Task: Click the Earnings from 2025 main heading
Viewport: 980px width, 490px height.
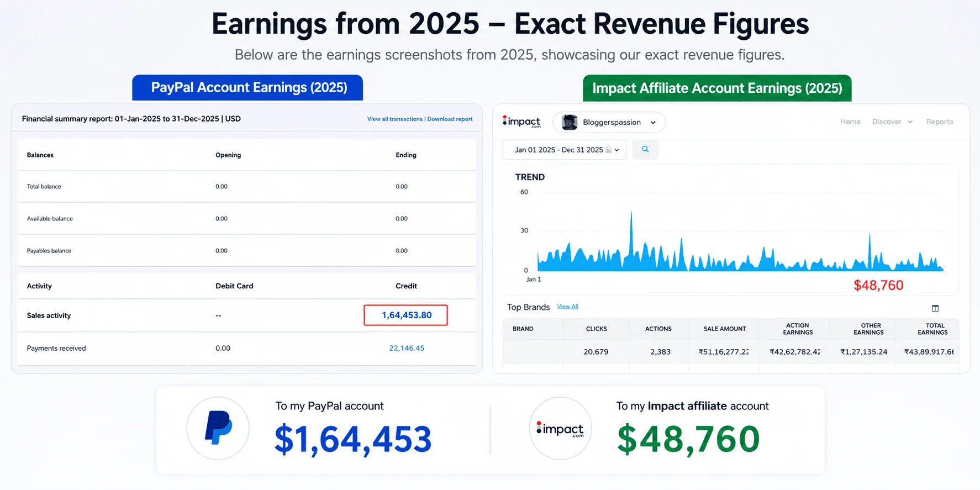Action: [510, 24]
